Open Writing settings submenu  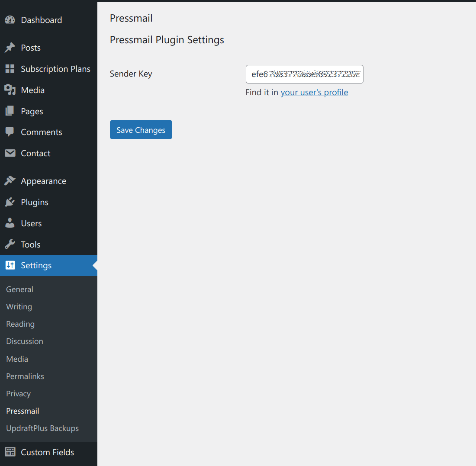coord(19,307)
